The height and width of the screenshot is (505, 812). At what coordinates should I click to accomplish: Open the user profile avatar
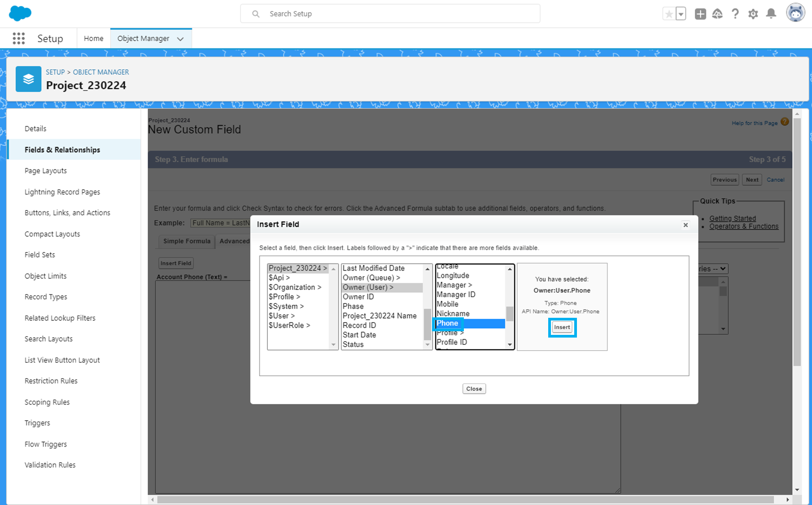click(x=795, y=13)
